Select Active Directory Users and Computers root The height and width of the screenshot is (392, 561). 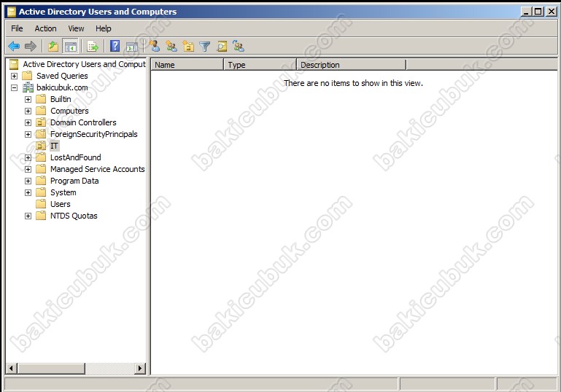point(84,64)
